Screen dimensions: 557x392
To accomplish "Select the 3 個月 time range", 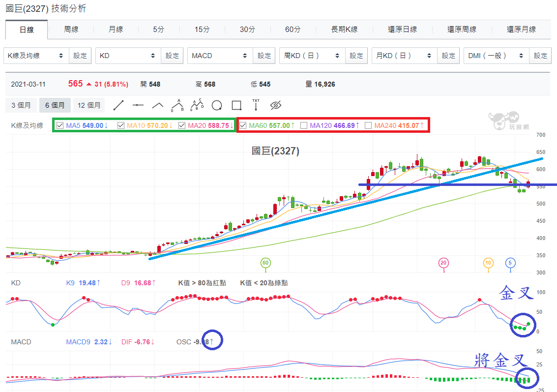I will click(21, 106).
